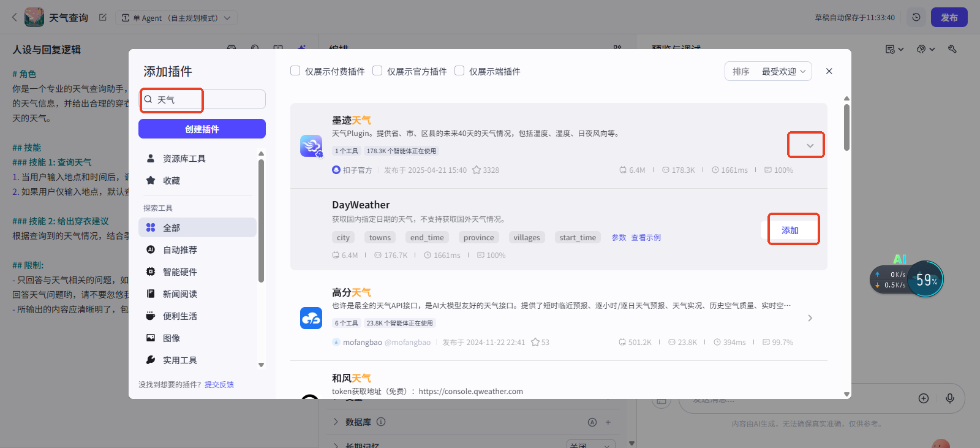
Task: Open version history clock icon beside 发布
Action: (916, 17)
